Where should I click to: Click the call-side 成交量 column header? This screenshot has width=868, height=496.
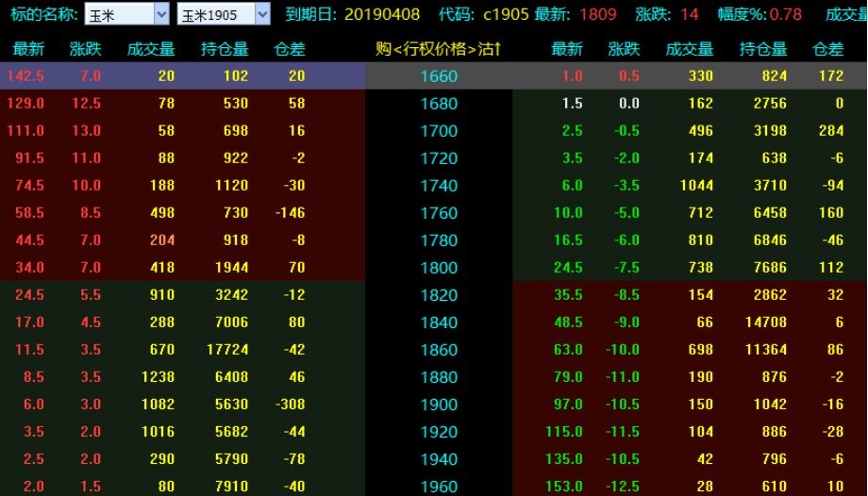[x=150, y=49]
